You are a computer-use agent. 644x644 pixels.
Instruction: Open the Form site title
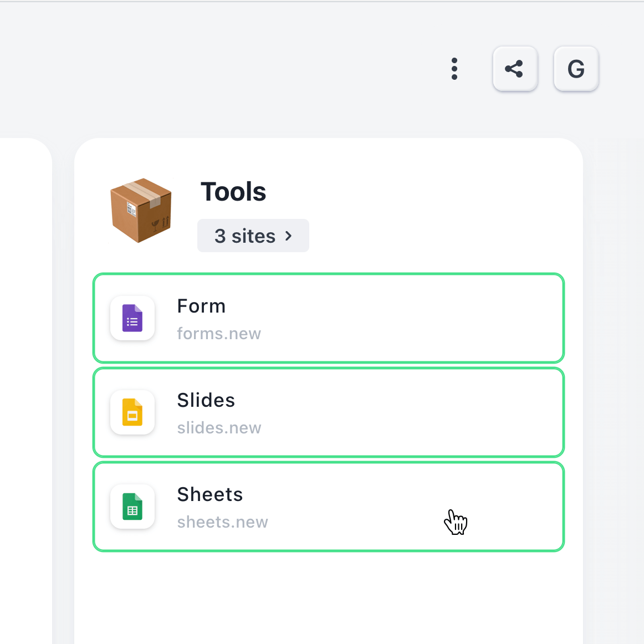(201, 306)
